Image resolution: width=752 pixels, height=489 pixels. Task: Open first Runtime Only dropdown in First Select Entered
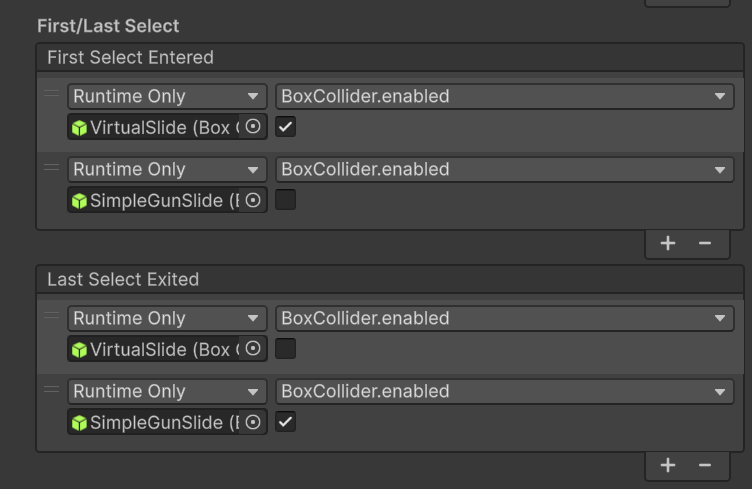pyautogui.click(x=167, y=97)
